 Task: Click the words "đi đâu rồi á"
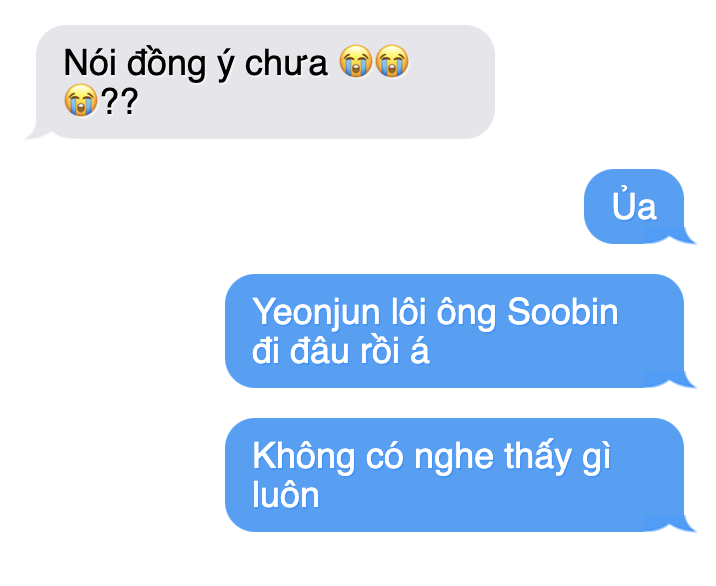click(x=341, y=351)
